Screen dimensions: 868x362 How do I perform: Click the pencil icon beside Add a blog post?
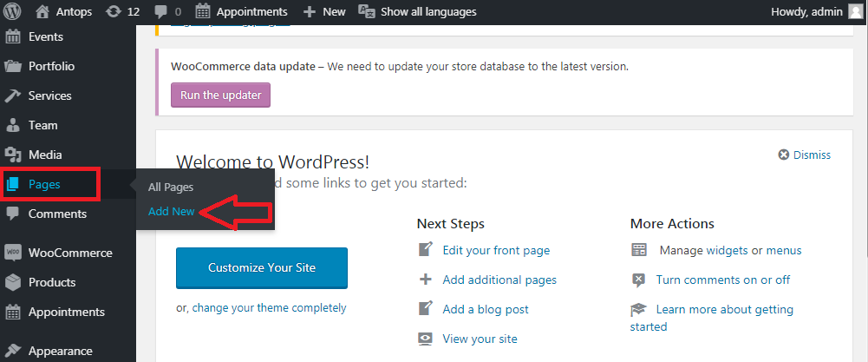click(425, 309)
